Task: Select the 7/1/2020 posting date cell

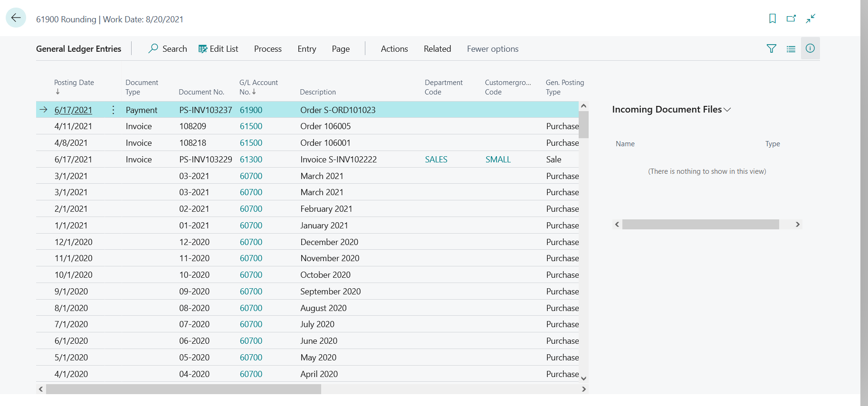Action: [x=71, y=324]
